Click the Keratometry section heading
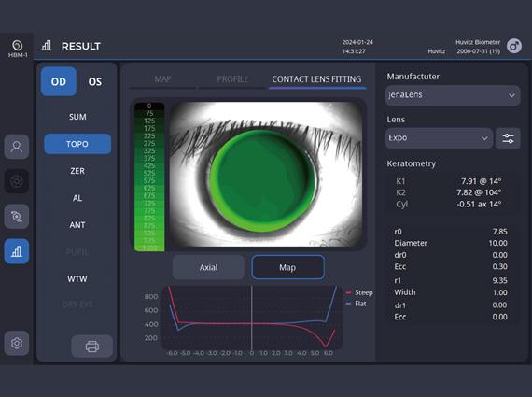The image size is (532, 397). [412, 163]
